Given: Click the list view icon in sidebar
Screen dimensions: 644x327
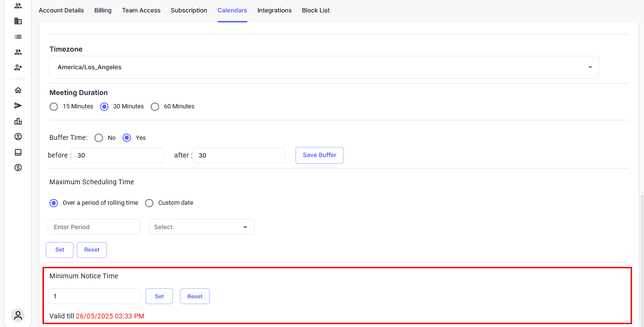Looking at the screenshot, I should pos(18,37).
